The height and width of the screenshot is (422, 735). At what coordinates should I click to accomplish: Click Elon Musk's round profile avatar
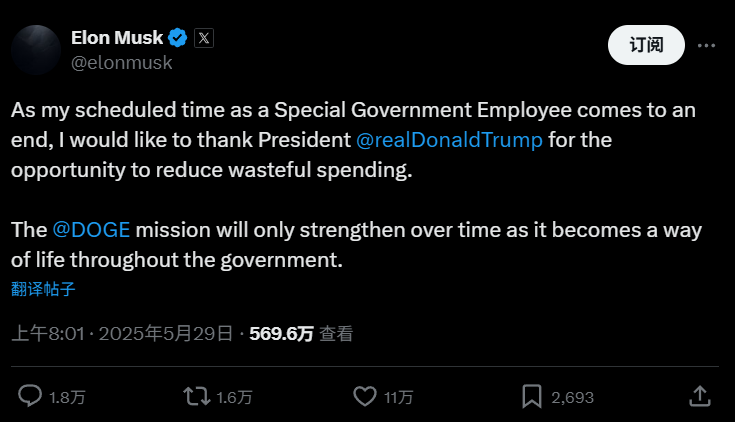point(35,47)
